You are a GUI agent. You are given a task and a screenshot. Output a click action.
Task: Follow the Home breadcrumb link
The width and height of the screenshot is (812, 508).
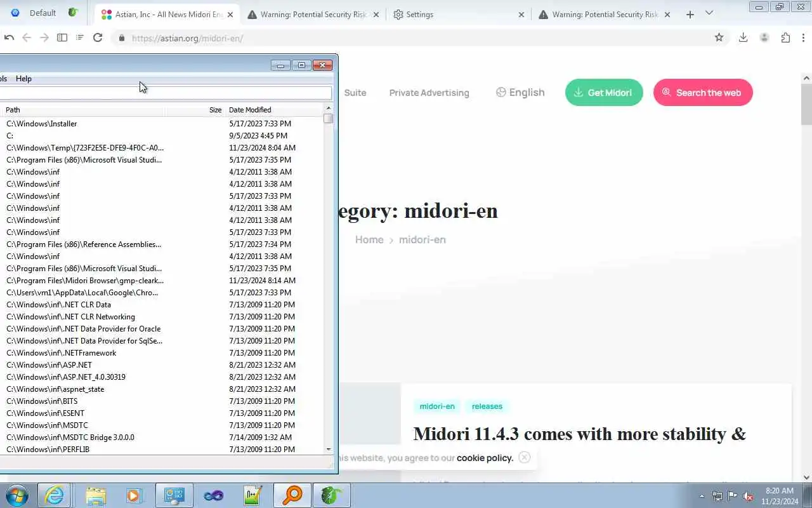click(369, 239)
